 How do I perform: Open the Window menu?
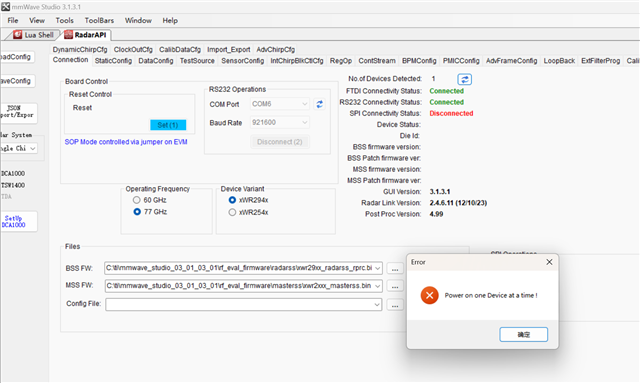point(138,20)
